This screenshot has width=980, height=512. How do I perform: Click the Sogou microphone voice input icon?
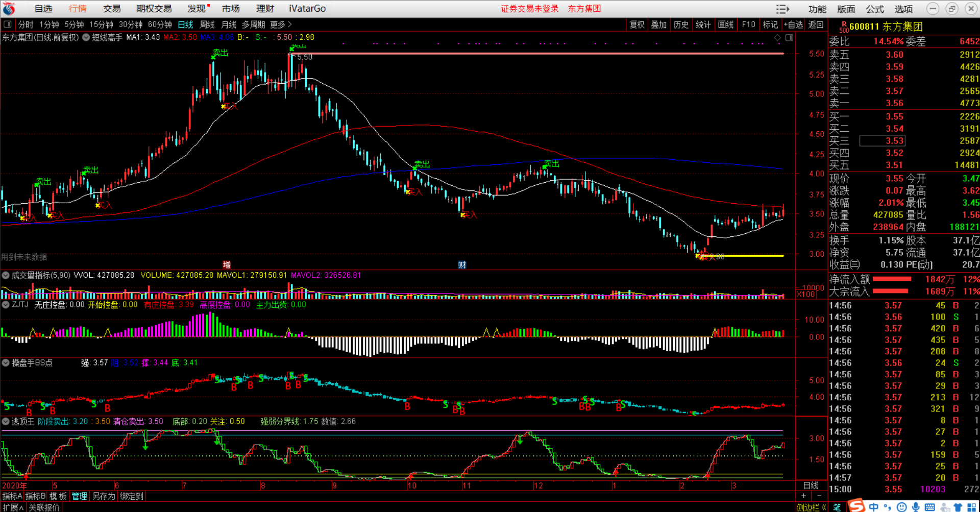click(x=916, y=507)
